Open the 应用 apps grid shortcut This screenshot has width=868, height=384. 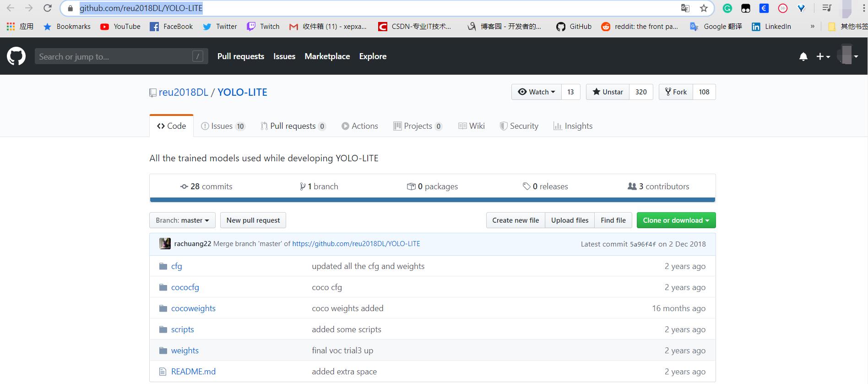pos(20,27)
